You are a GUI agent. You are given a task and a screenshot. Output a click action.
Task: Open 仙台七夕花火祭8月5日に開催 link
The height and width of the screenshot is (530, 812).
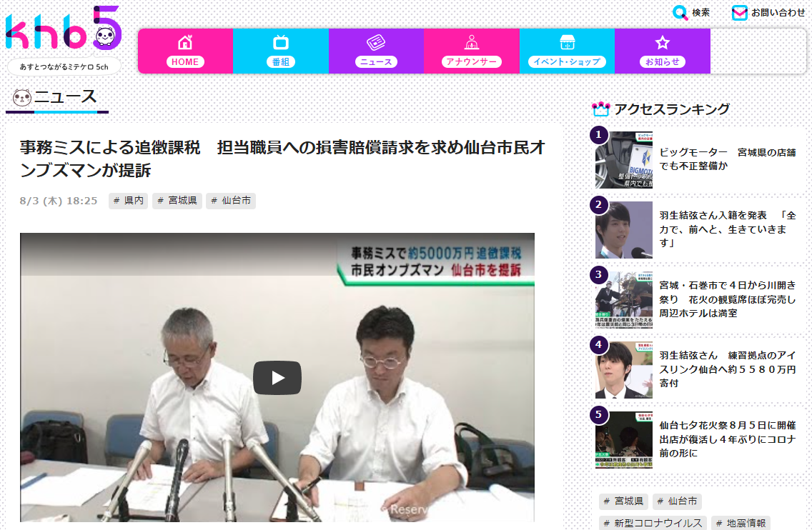pos(727,439)
